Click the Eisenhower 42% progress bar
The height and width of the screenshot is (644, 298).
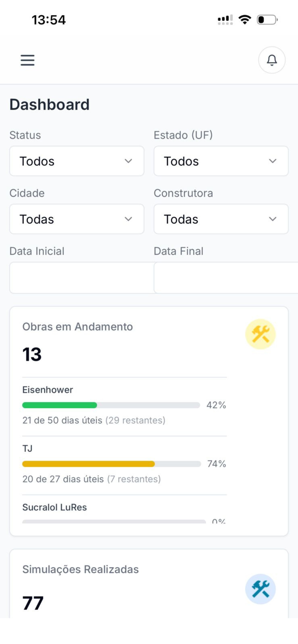pyautogui.click(x=111, y=405)
